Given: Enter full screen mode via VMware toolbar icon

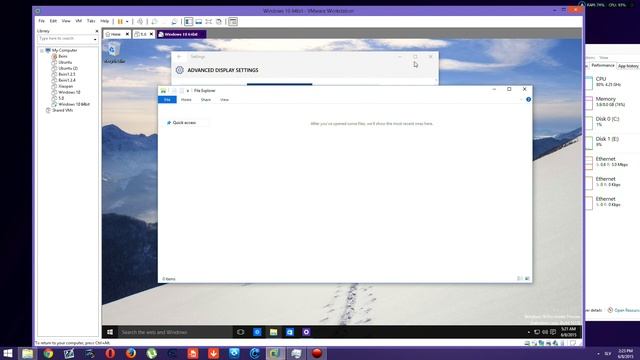Looking at the screenshot, I should [209, 21].
